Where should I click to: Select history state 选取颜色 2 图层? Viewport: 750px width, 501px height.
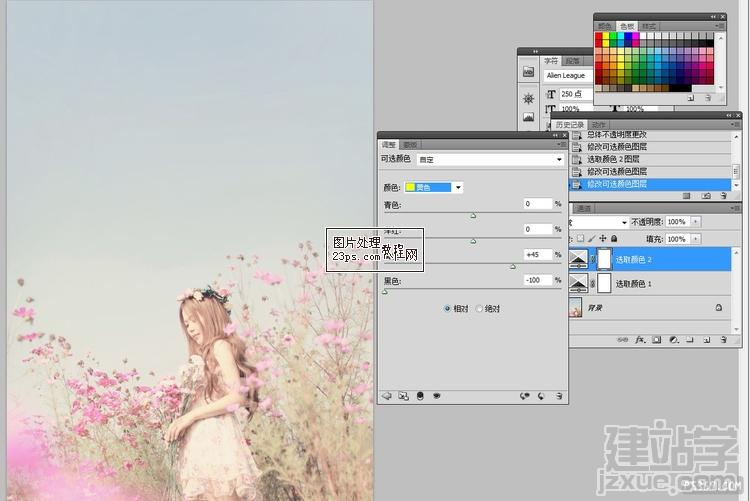pyautogui.click(x=651, y=159)
